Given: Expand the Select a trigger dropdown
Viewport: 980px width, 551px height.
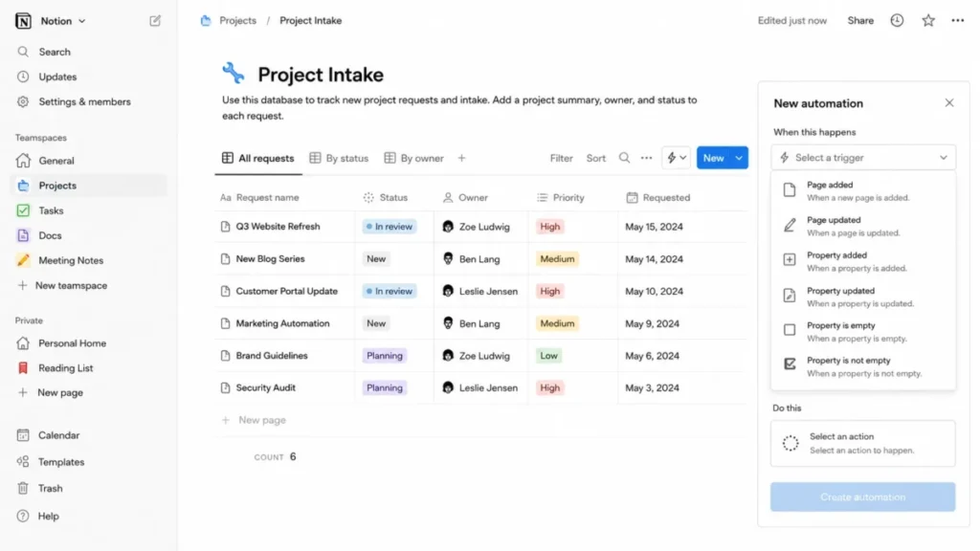Looking at the screenshot, I should coord(862,158).
